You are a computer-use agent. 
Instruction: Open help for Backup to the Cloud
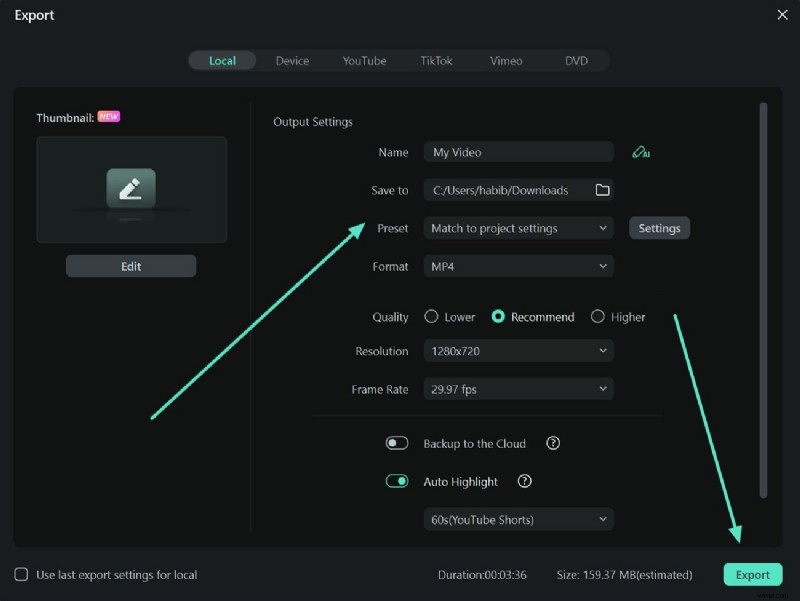click(553, 443)
